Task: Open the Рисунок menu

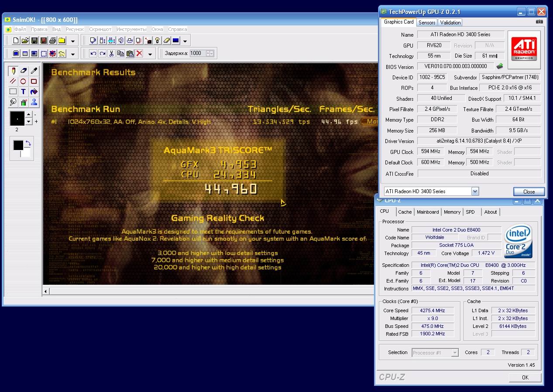Action: click(75, 29)
